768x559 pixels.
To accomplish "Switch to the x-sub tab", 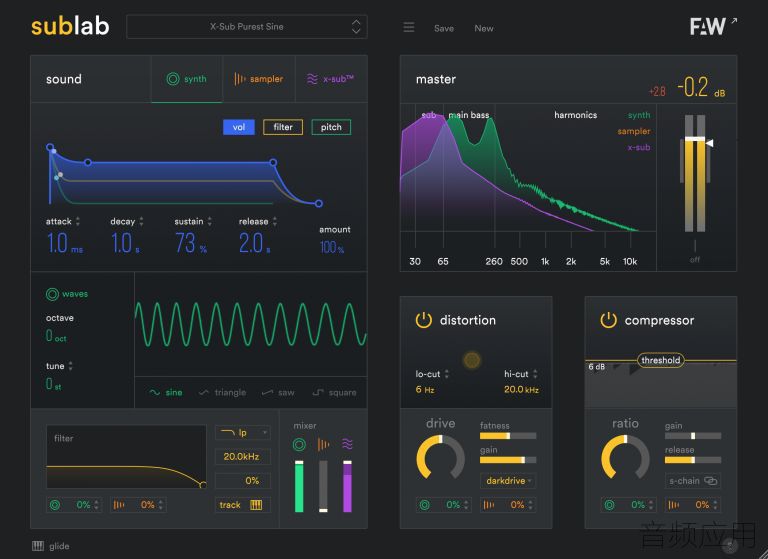I will tap(331, 79).
